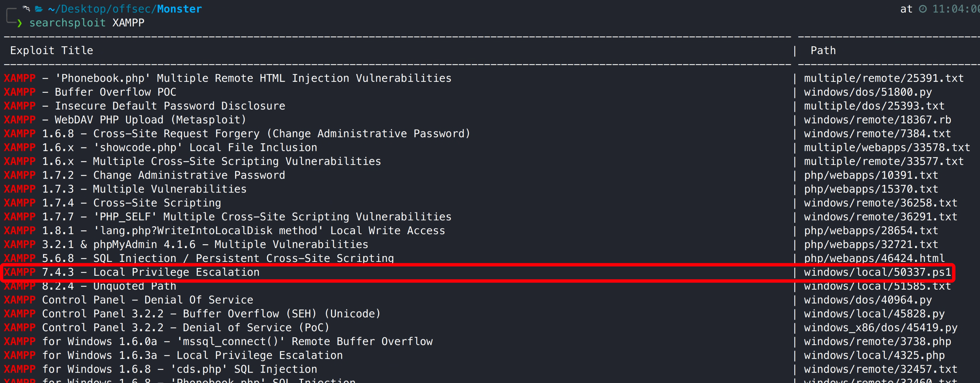Click the path php/webapps/46424.html
Image resolution: width=980 pixels, height=383 pixels.
874,258
